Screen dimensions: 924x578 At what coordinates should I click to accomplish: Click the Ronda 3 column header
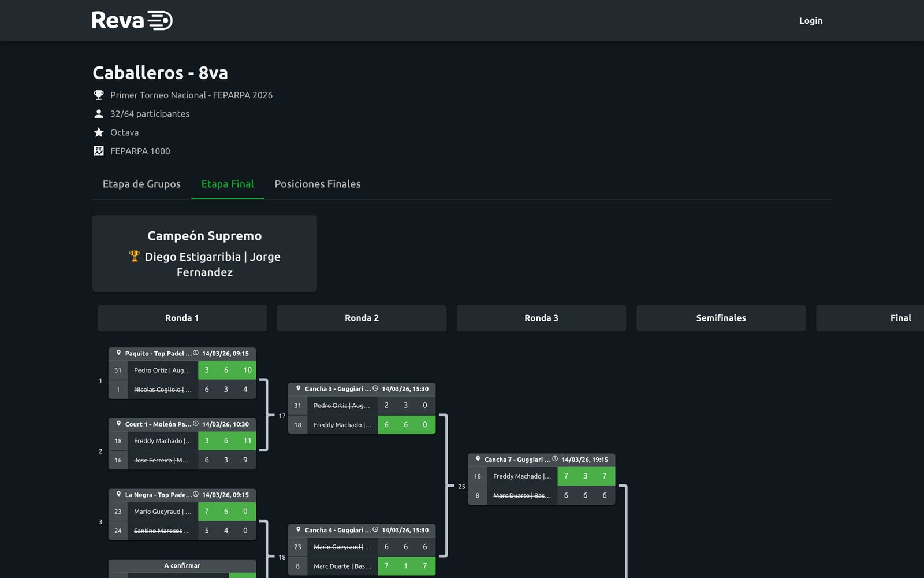click(x=541, y=318)
